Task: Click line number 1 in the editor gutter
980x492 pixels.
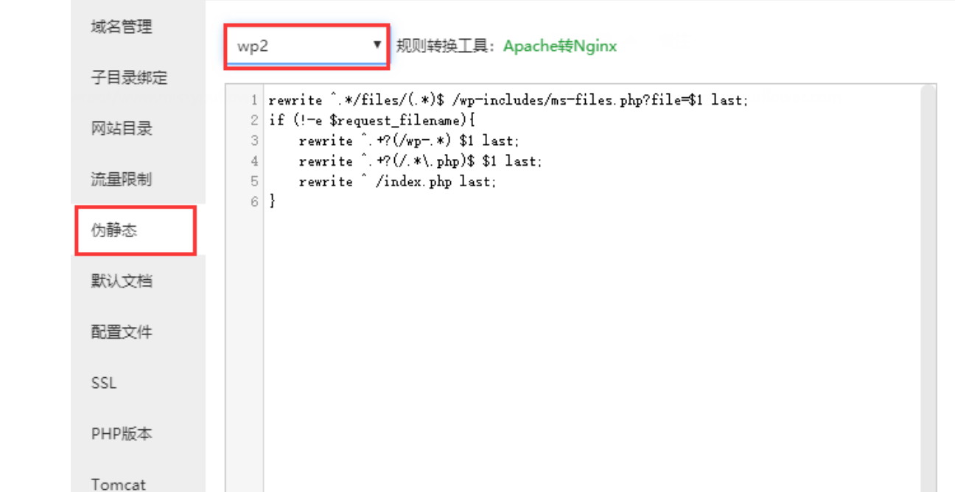Action: [x=255, y=100]
